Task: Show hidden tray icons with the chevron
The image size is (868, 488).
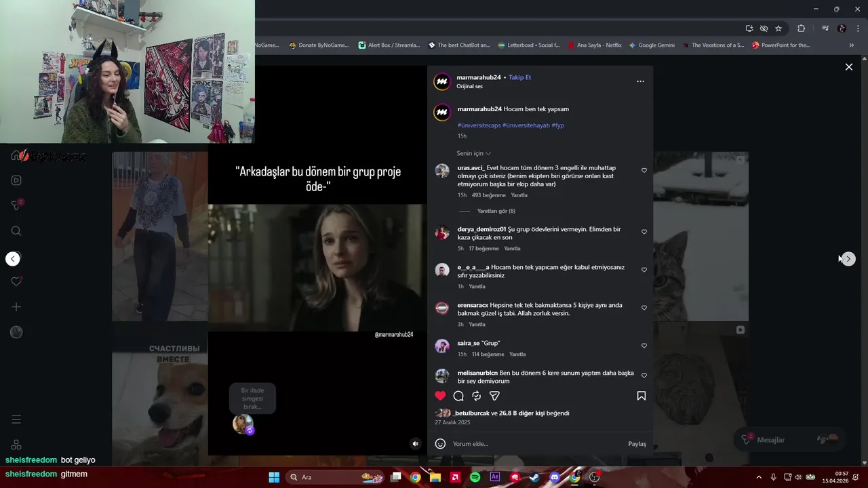Action: pos(759,477)
